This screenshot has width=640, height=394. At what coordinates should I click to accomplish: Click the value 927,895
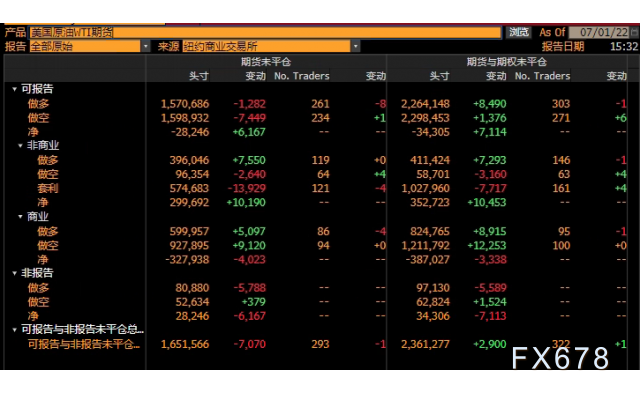click(x=189, y=245)
